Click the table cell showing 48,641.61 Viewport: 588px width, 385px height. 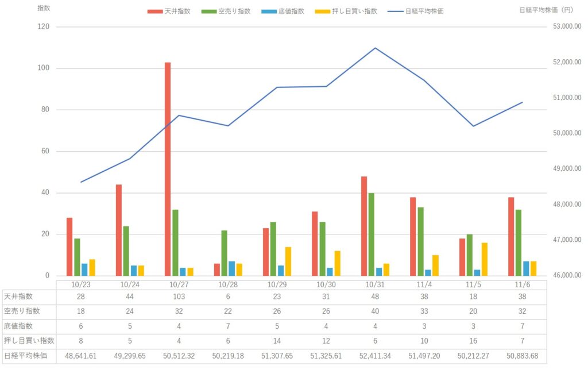(x=81, y=356)
